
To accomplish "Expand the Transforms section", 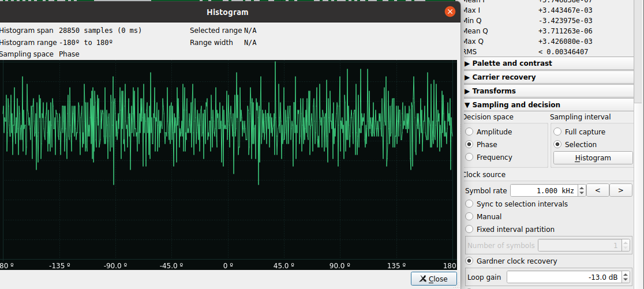I will [x=493, y=91].
